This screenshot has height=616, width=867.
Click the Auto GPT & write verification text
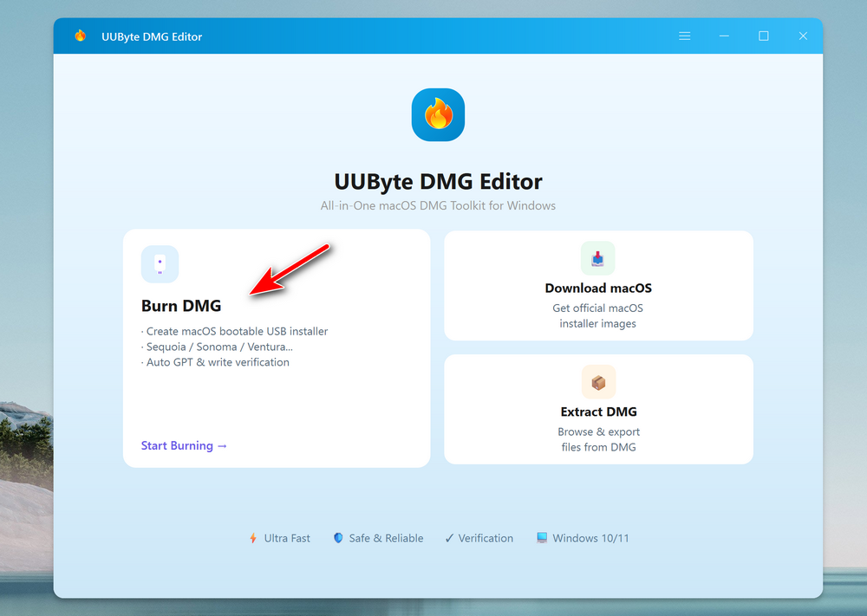pos(215,362)
